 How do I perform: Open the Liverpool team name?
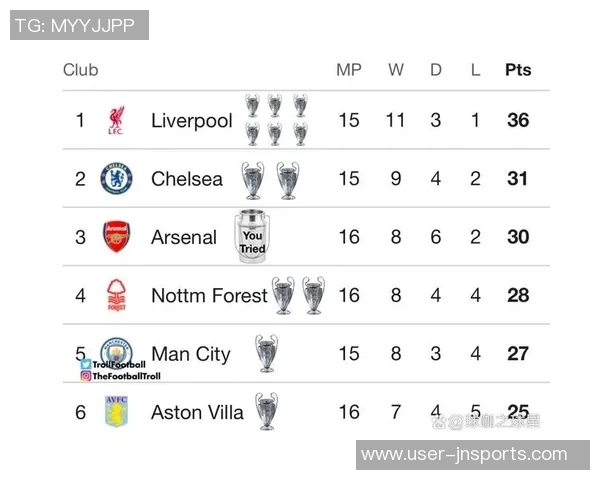pyautogui.click(x=191, y=121)
